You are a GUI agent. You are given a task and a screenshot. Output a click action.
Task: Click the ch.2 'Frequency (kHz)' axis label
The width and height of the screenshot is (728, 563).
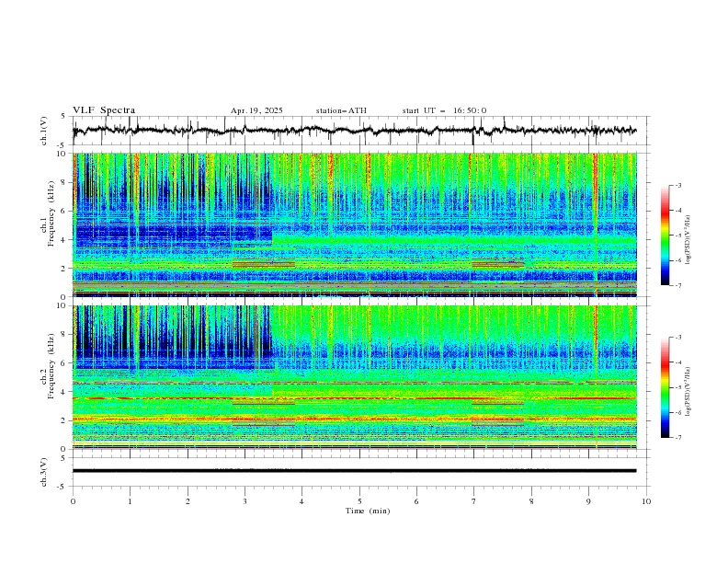click(x=51, y=366)
